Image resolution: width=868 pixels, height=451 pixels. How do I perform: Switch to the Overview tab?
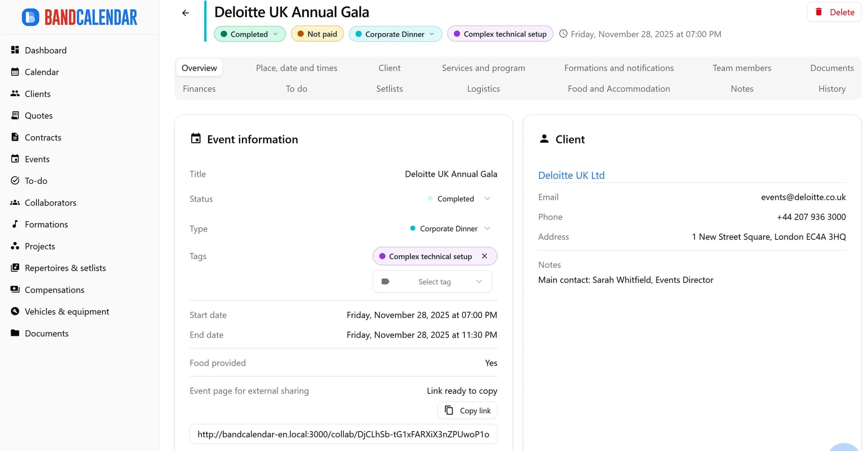pos(199,68)
